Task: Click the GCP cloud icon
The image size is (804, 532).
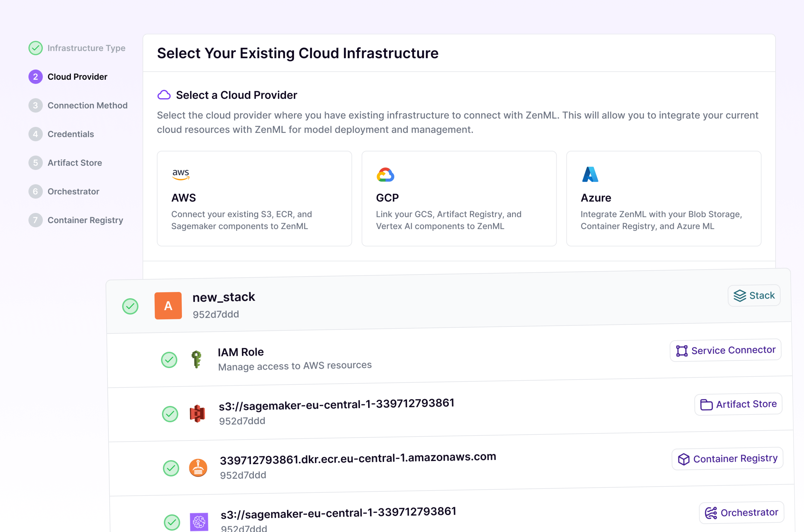Action: point(386,174)
